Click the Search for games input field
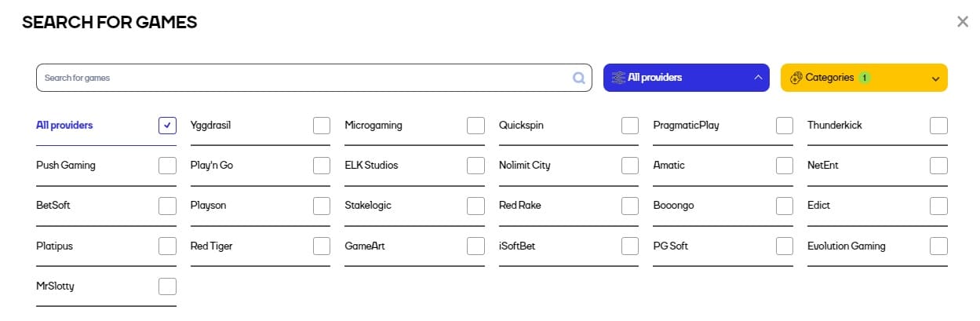The width and height of the screenshot is (980, 321). click(x=314, y=78)
